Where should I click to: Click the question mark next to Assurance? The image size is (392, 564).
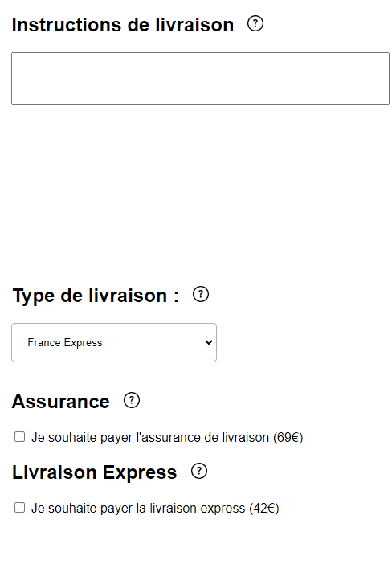point(132,400)
